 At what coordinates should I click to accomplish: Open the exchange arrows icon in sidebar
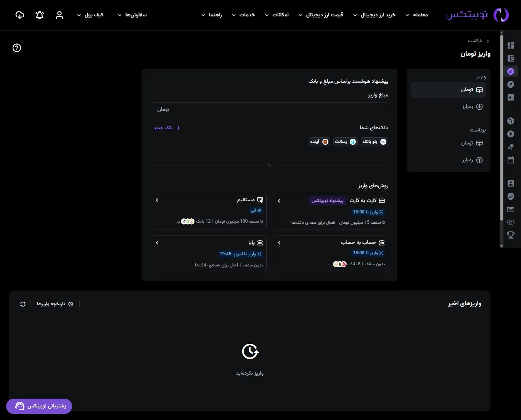511,121
